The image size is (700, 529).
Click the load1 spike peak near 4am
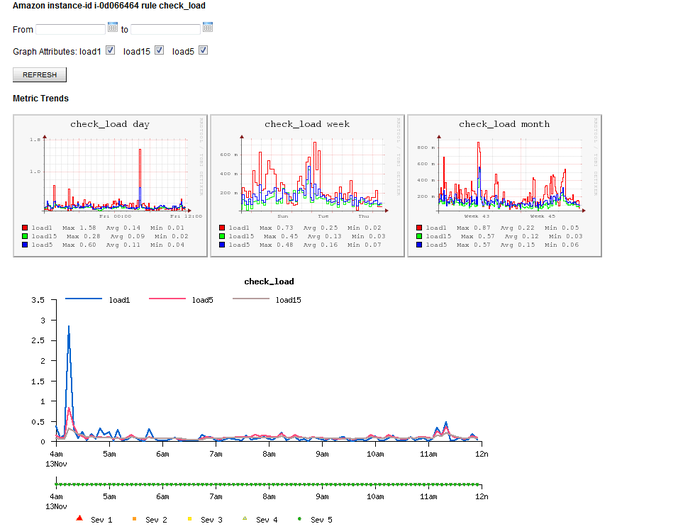tap(69, 326)
